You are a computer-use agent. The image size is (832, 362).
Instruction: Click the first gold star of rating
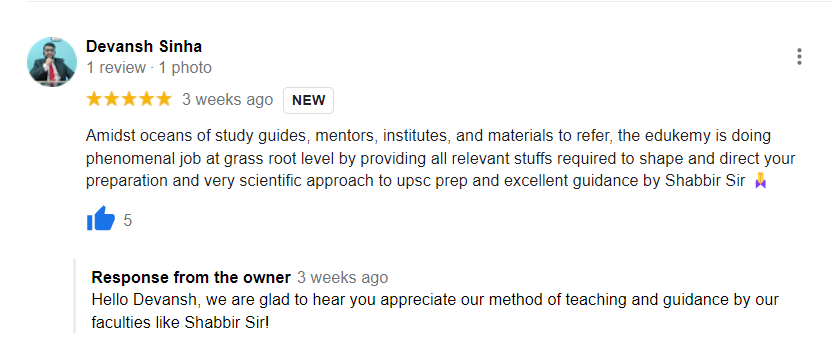pos(94,99)
